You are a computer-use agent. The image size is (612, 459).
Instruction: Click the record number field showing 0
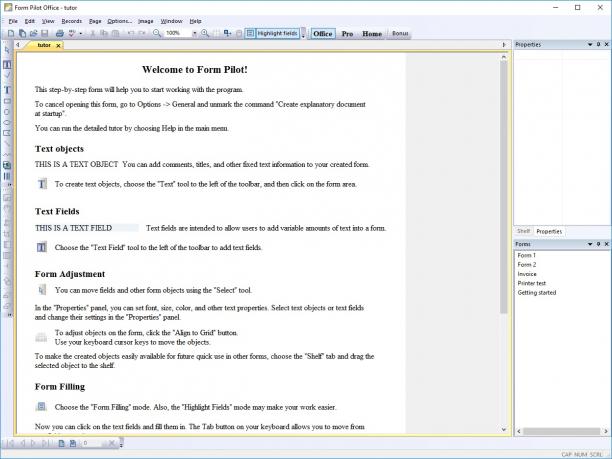tap(91, 443)
